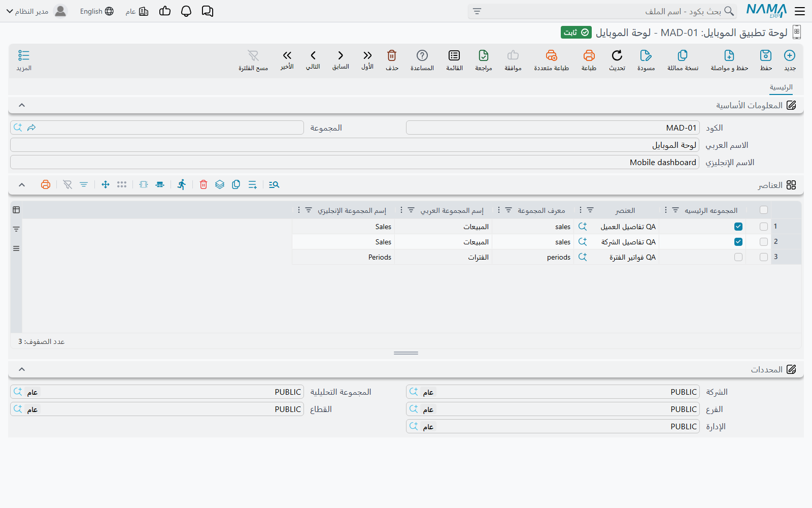Click the Save (حفظ) toolbar icon
Viewport: 812px width, 508px height.
(766, 55)
